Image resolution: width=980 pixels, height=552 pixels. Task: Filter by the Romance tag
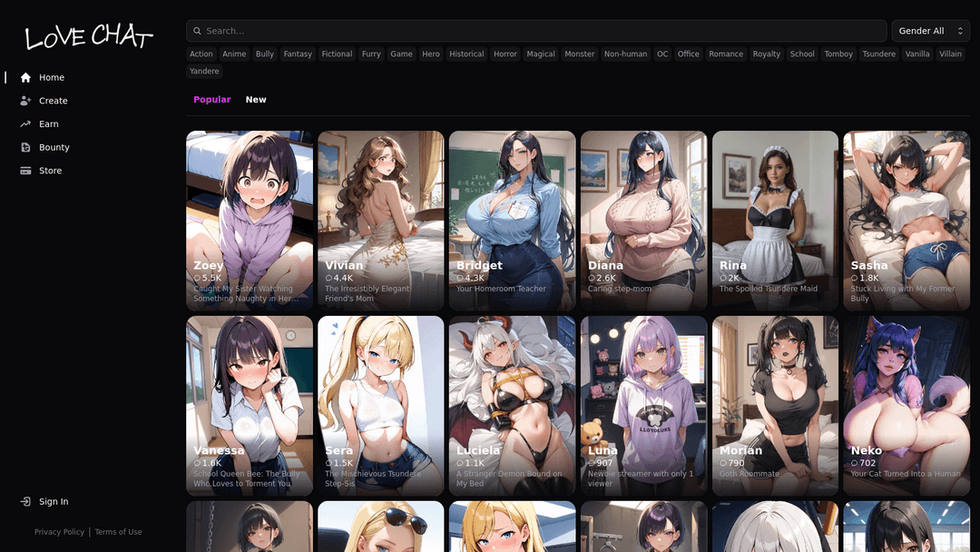[726, 54]
